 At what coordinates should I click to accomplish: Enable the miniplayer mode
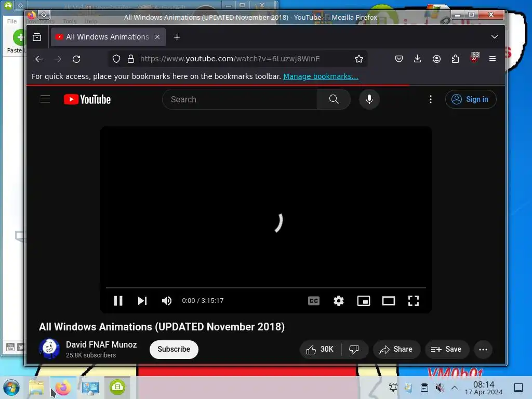point(363,301)
